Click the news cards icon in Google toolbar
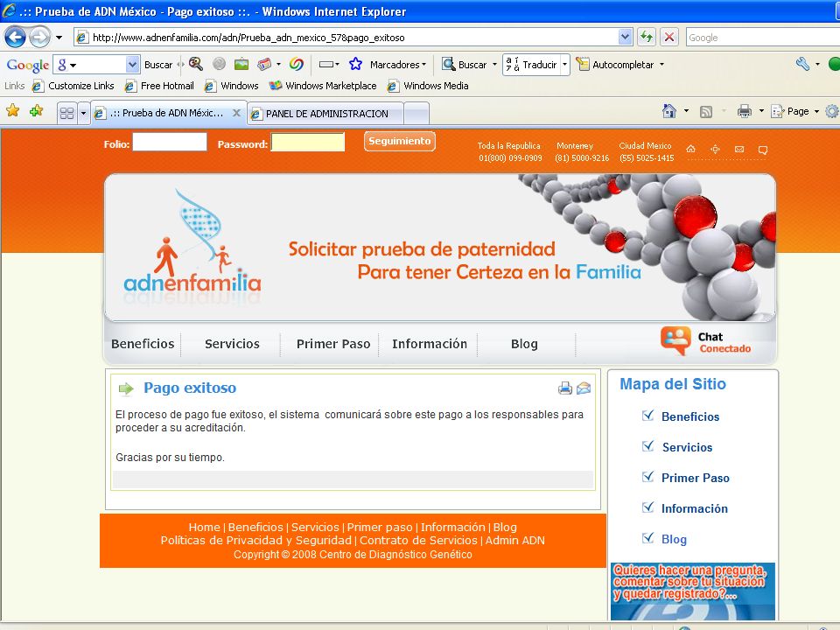Viewport: 840px width, 630px height. click(x=264, y=64)
